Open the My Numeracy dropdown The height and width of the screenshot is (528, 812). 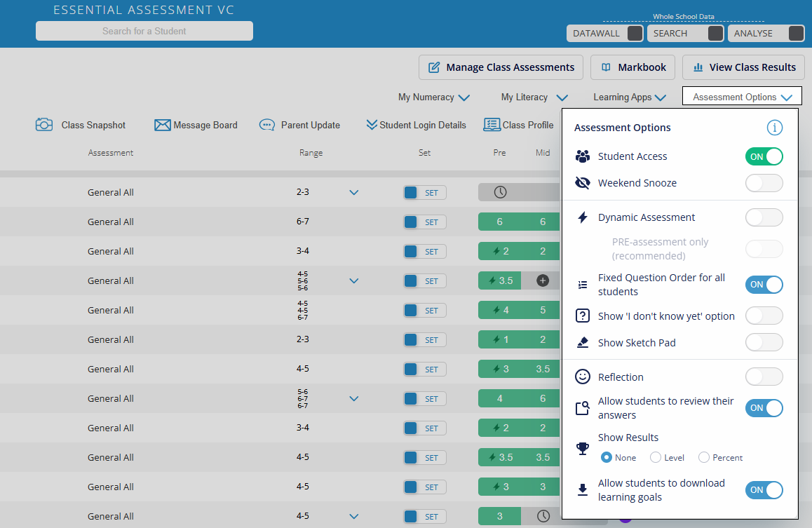pyautogui.click(x=434, y=97)
